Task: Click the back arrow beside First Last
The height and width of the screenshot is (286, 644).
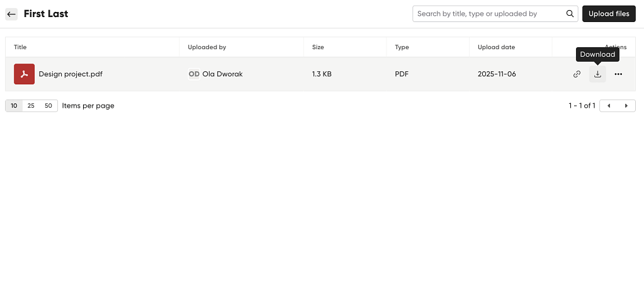Action: click(x=11, y=14)
